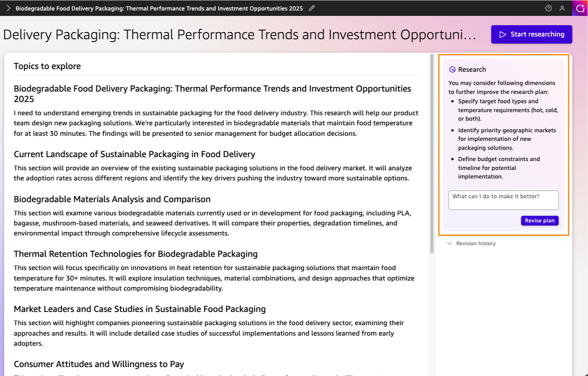Select 'Current Landscape of Sustainable Packaging' section heading
Viewport: 588px width, 376px height.
click(134, 154)
